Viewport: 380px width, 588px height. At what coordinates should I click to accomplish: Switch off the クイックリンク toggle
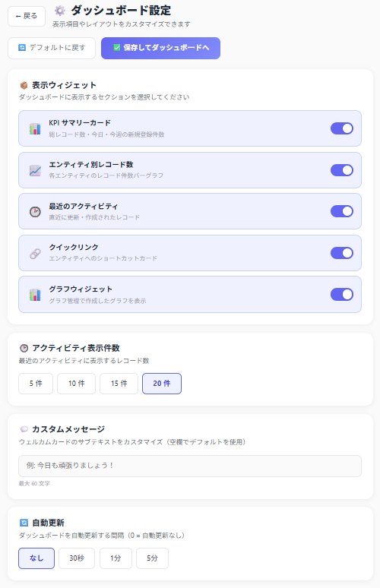[342, 253]
